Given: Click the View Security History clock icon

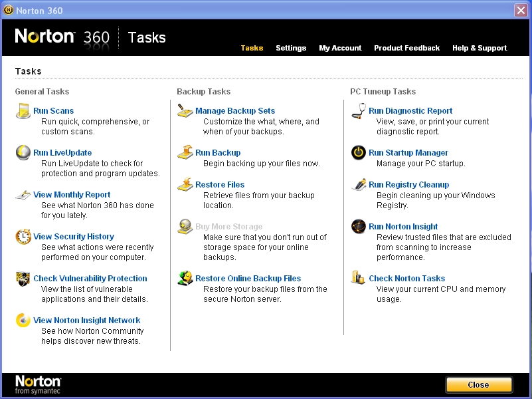Looking at the screenshot, I should 23,237.
